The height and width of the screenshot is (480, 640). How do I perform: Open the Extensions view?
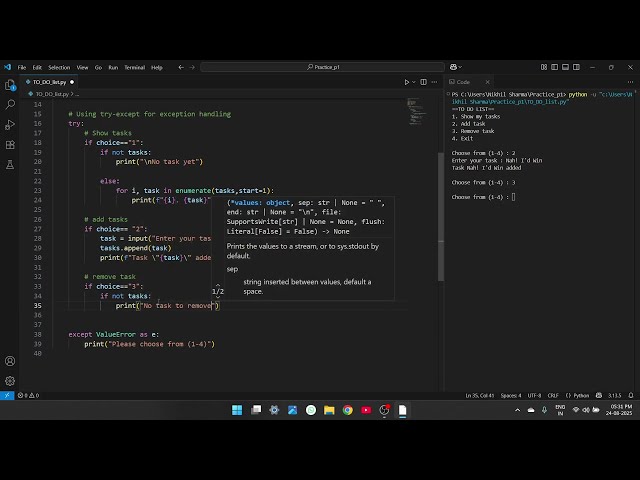(x=10, y=144)
